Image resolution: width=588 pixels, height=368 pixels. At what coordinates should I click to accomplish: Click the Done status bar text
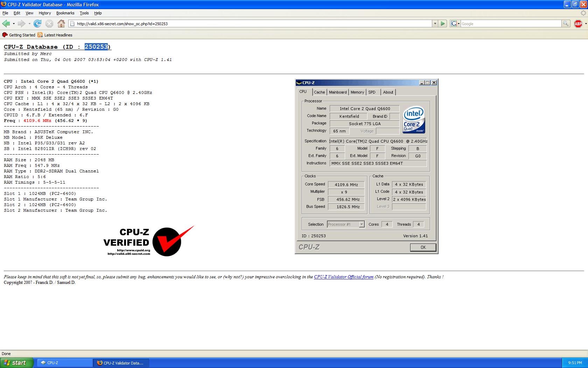tap(6, 354)
